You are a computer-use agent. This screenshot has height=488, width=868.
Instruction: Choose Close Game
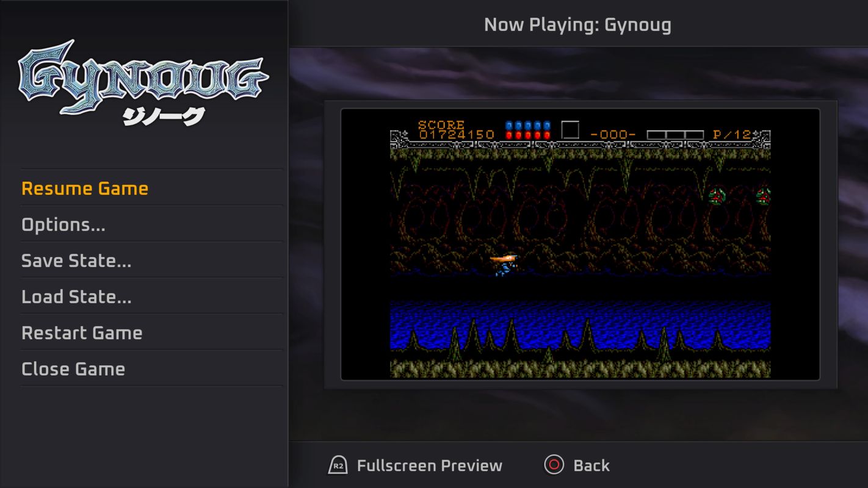(x=151, y=368)
